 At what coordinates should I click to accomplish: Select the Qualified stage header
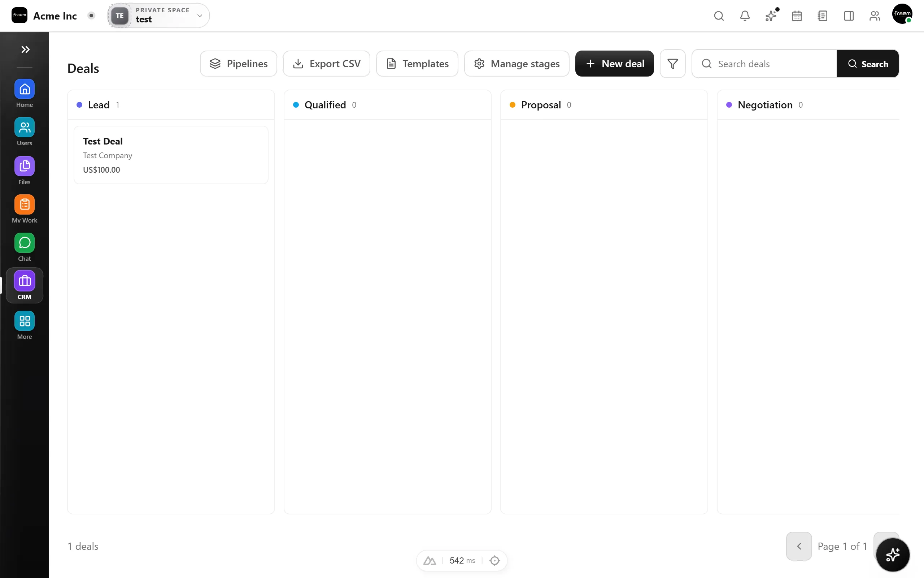(x=388, y=105)
